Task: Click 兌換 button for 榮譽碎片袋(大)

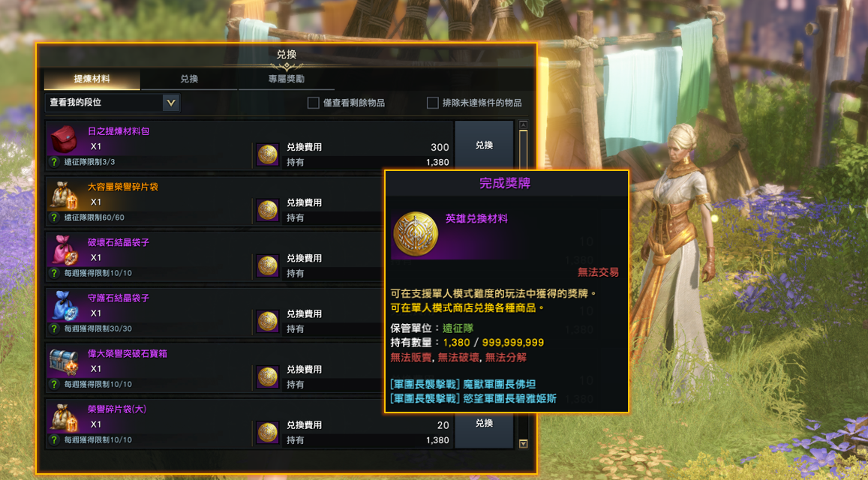Action: (485, 424)
